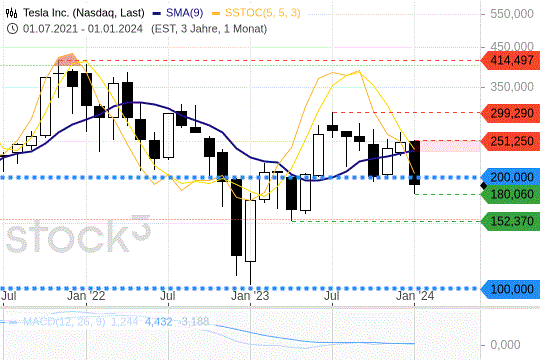Click the clock icon beside the date range
Viewport: 540px width, 360px height.
point(12,29)
